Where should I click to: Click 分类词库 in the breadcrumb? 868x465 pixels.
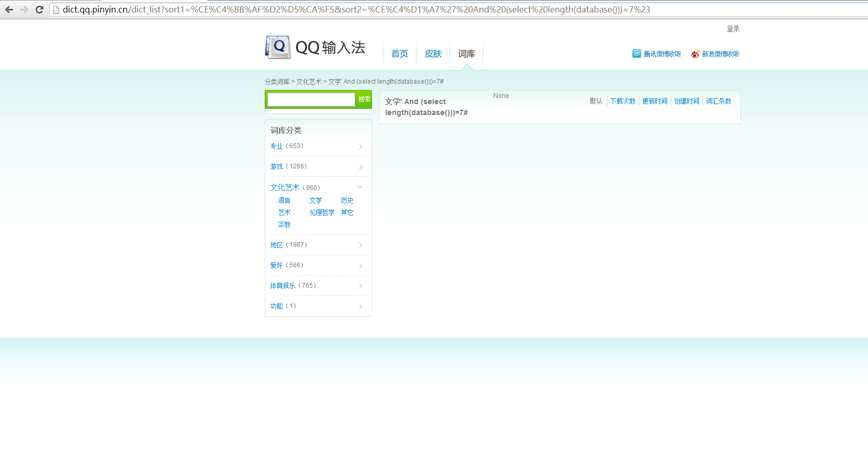(277, 82)
